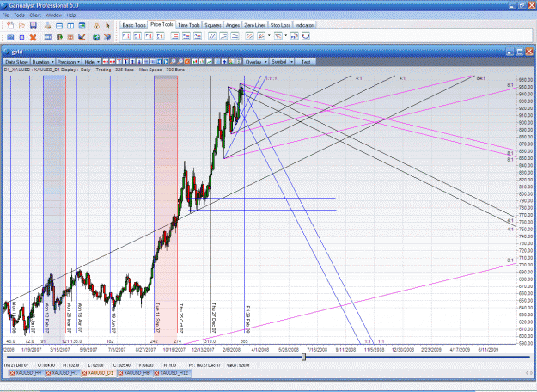Click the line chart style icon
This screenshot has height=392, width=537.
coord(209,62)
